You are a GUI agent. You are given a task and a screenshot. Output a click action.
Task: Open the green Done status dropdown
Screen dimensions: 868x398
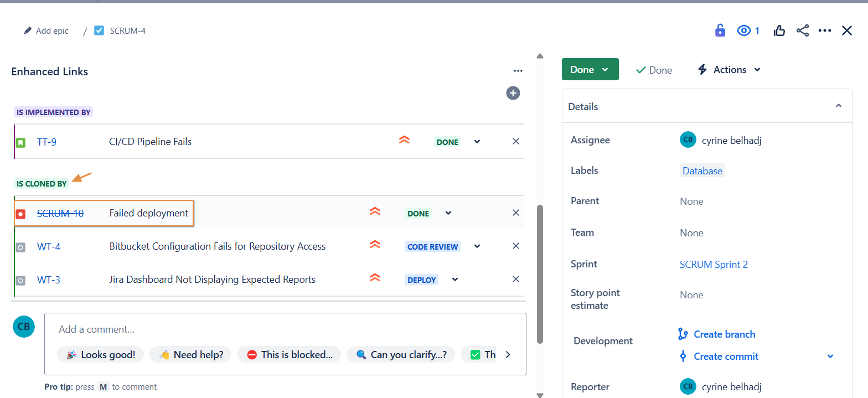[590, 70]
